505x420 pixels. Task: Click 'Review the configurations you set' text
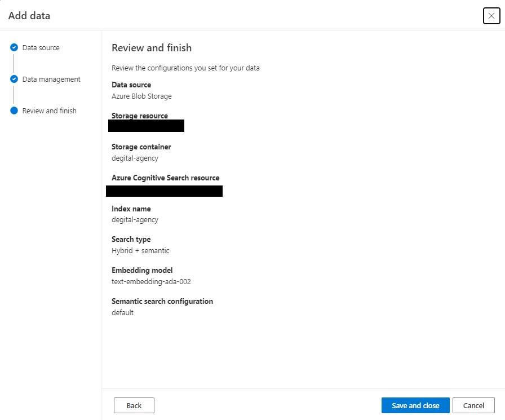(185, 68)
